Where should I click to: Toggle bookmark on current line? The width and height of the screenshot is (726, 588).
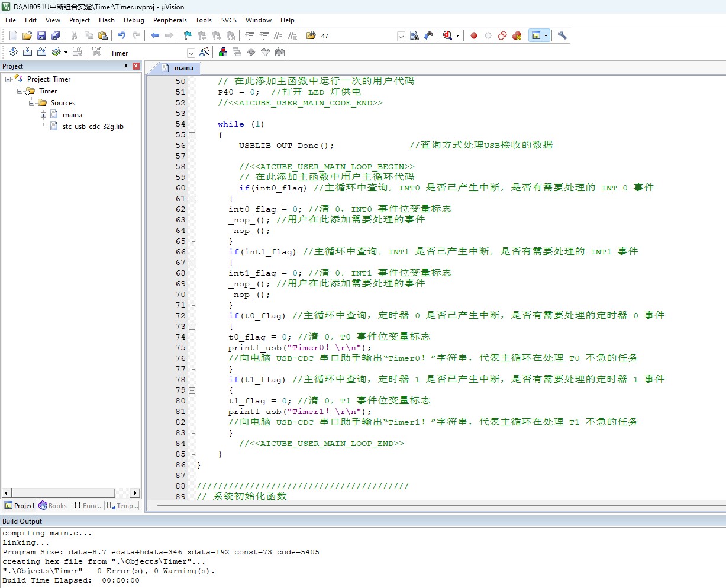pyautogui.click(x=188, y=35)
